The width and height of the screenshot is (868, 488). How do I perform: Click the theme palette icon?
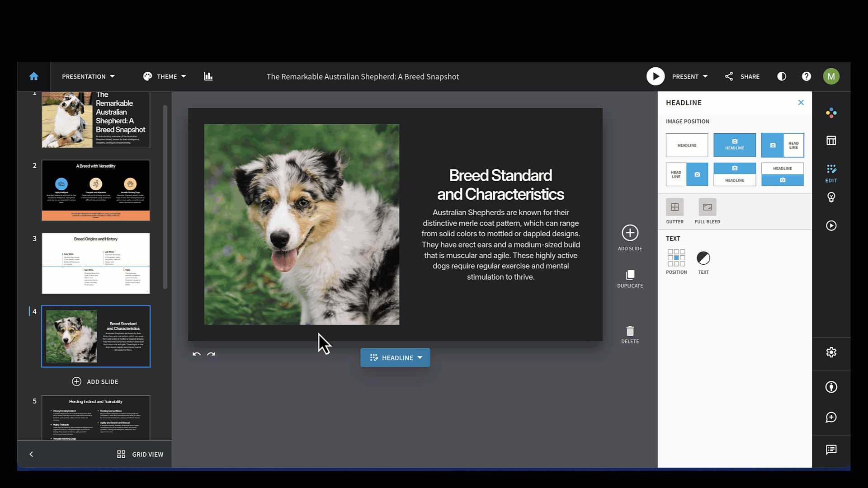(147, 76)
